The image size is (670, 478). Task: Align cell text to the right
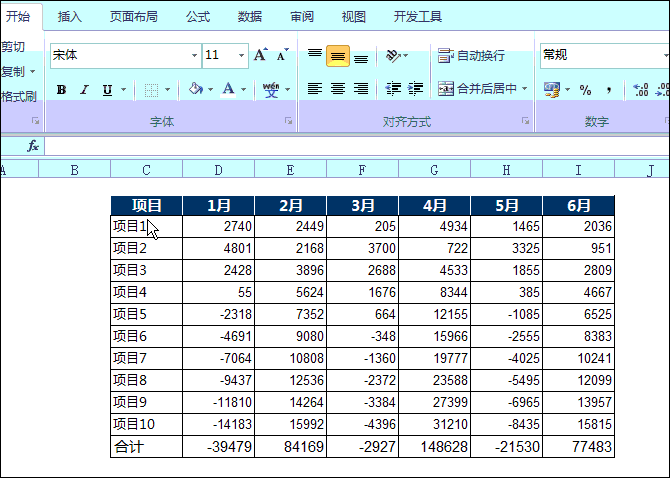pyautogui.click(x=361, y=89)
